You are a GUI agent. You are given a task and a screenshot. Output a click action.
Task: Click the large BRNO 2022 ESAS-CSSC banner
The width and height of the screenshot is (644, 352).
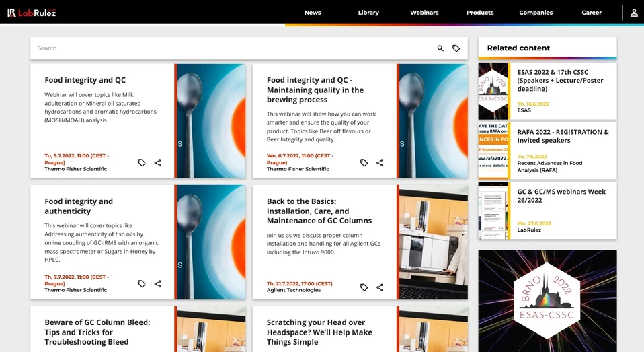tap(547, 301)
